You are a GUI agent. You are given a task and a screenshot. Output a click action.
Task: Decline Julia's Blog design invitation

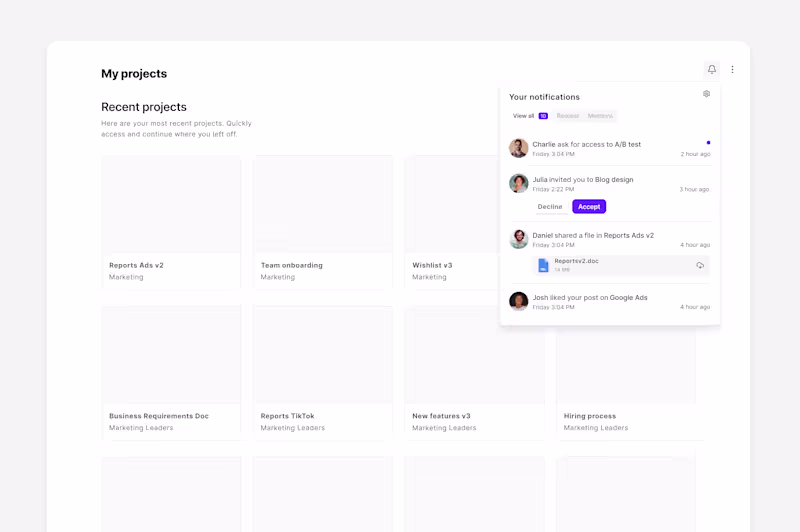click(549, 207)
